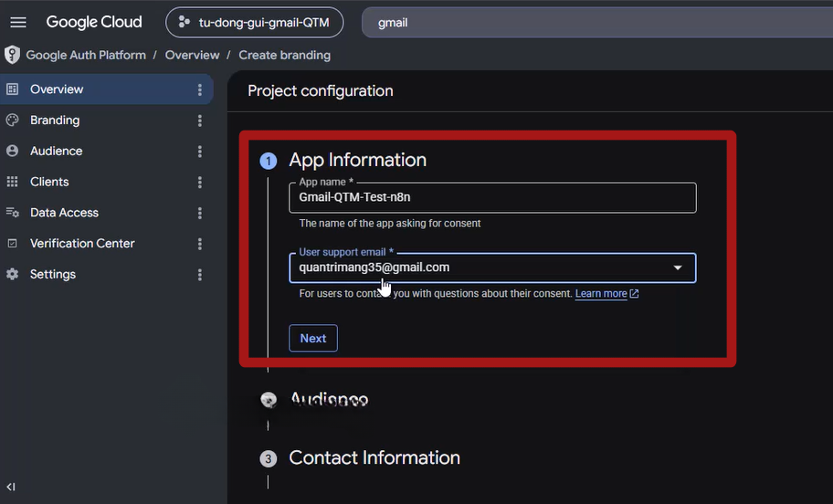Go to Overview breadcrumb link
This screenshot has height=504, width=833.
[x=193, y=55]
